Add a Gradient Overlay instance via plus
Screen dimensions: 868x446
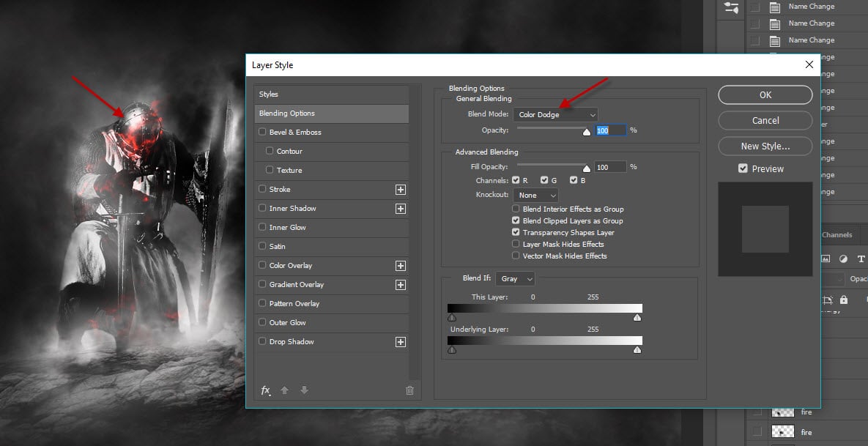401,285
